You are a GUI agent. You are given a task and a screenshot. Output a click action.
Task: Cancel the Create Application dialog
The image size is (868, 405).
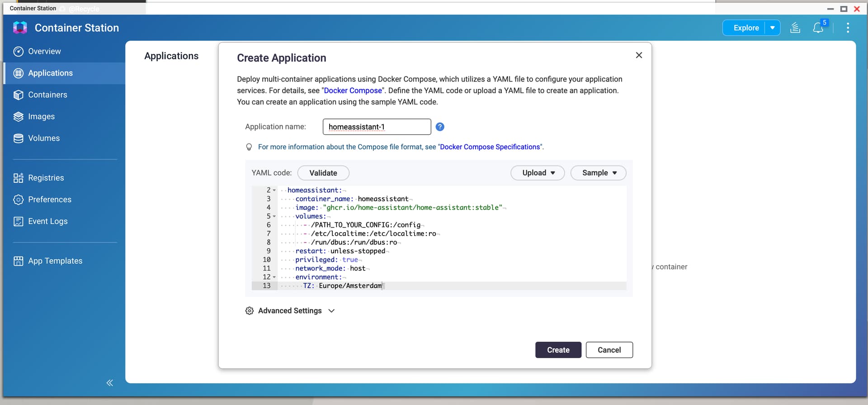point(609,350)
